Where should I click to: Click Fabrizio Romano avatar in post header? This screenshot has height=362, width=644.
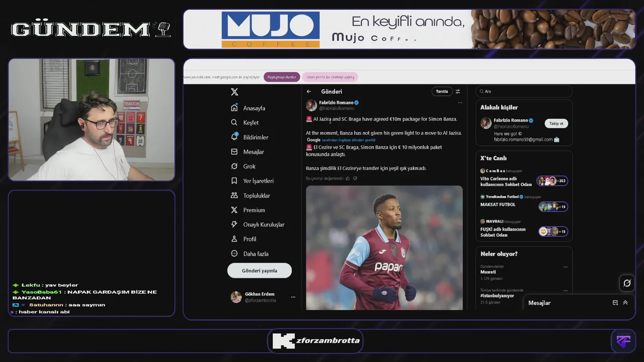(311, 105)
